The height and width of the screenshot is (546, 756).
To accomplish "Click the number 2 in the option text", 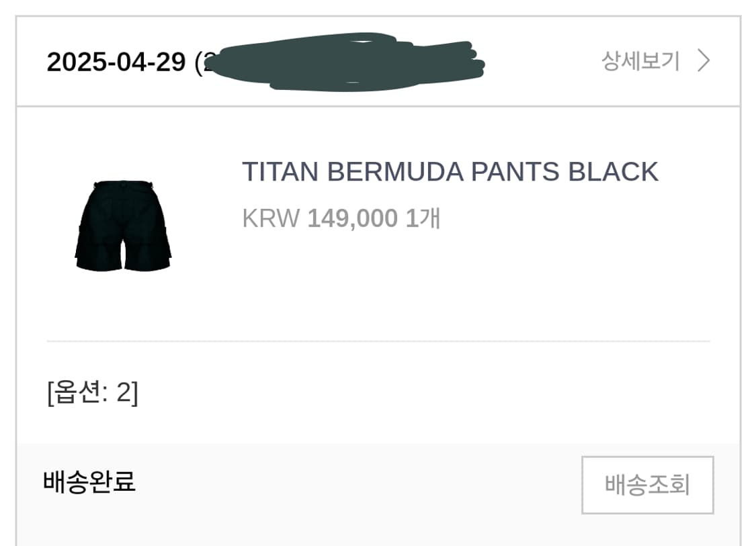I will [124, 393].
